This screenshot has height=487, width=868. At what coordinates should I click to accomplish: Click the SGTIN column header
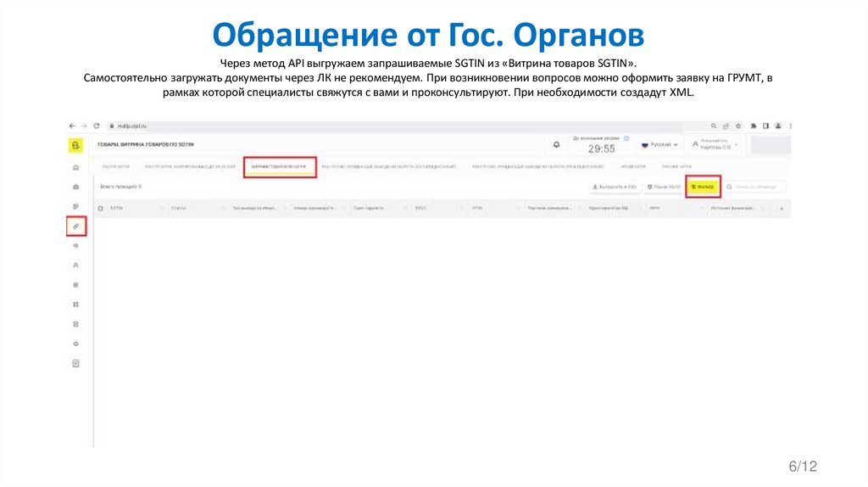pos(116,209)
